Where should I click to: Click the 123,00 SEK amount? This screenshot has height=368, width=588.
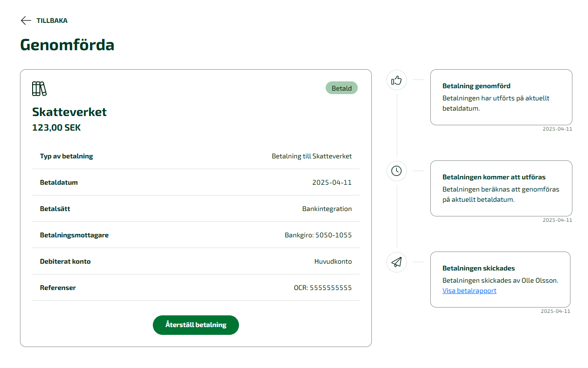click(x=56, y=128)
